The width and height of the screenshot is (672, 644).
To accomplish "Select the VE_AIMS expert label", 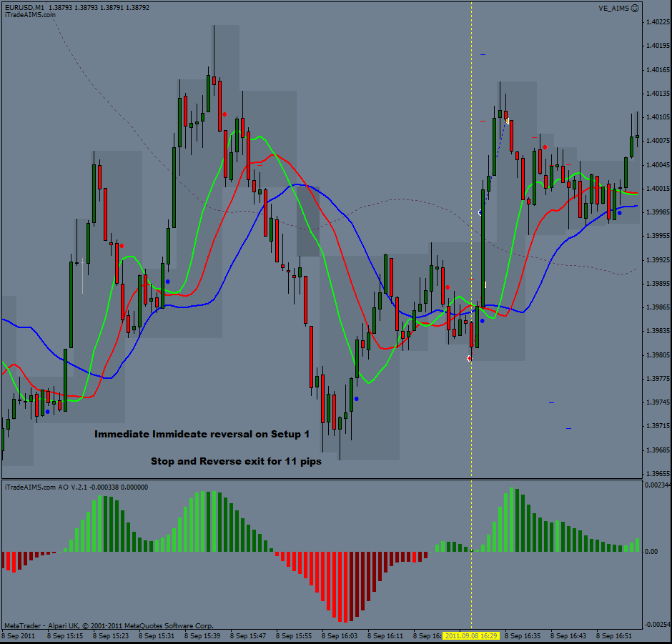I will [x=613, y=8].
